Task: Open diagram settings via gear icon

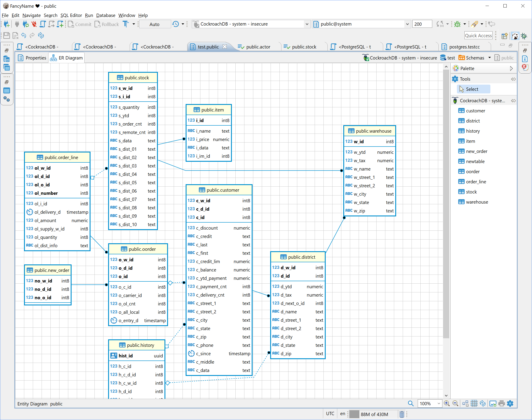Action: (x=510, y=403)
